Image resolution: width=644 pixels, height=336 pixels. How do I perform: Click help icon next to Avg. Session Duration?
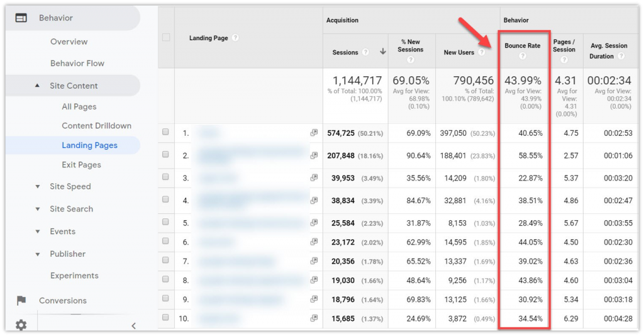coord(621,56)
